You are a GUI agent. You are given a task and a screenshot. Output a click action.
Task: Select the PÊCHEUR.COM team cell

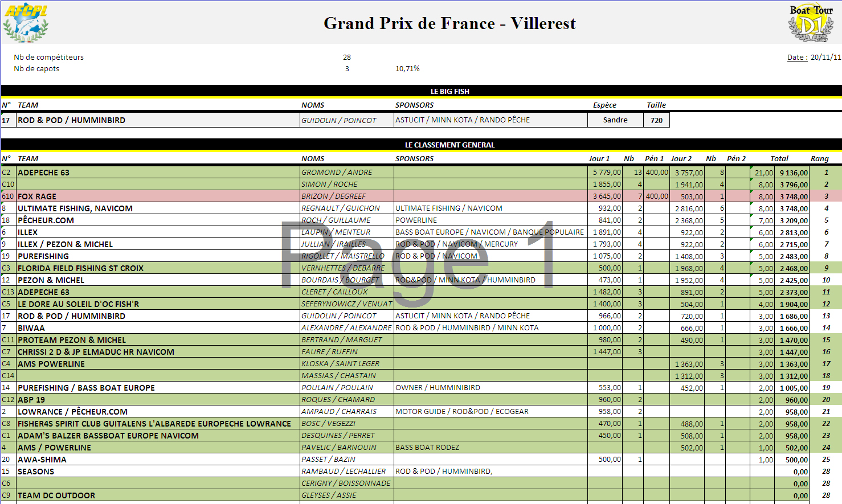point(158,220)
